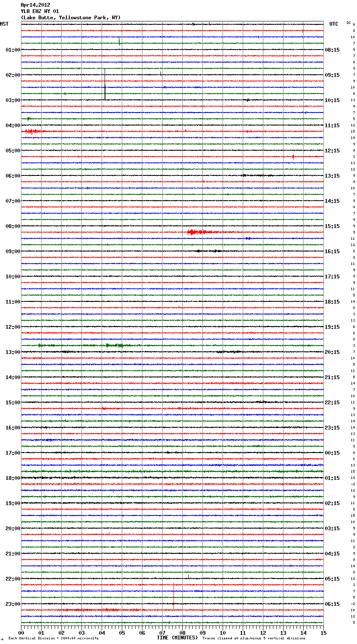
Task: Select the "22:00" MST hour label
Action: (13, 579)
